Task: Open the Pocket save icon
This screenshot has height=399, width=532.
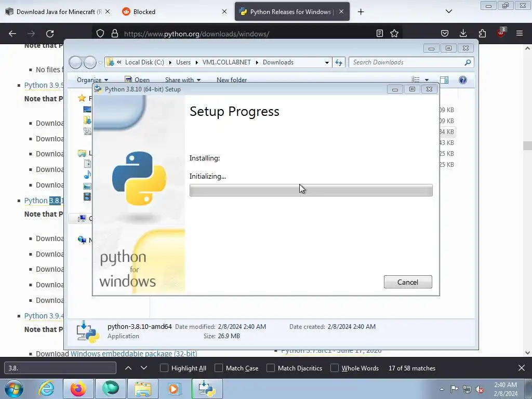Action: coord(445,33)
